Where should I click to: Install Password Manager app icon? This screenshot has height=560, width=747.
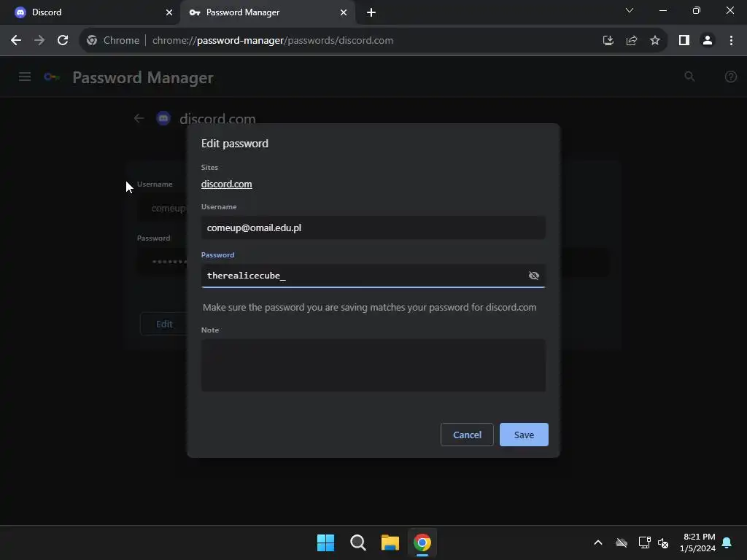coord(608,41)
